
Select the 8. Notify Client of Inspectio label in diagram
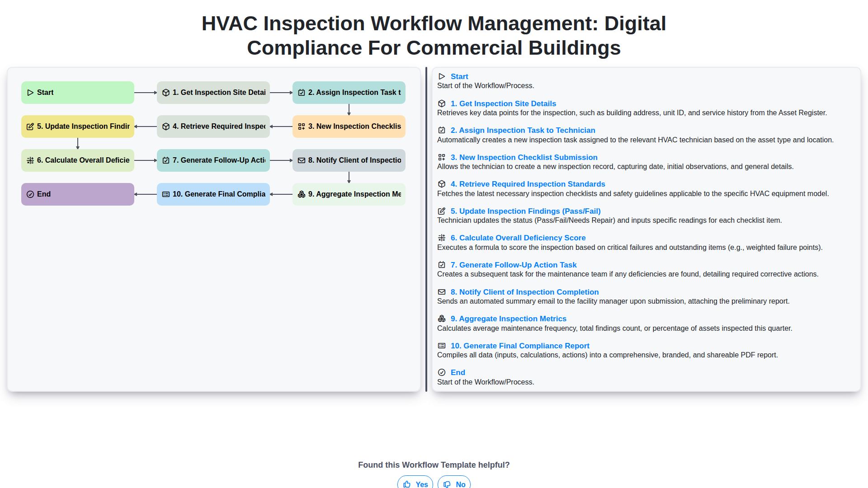coord(355,160)
